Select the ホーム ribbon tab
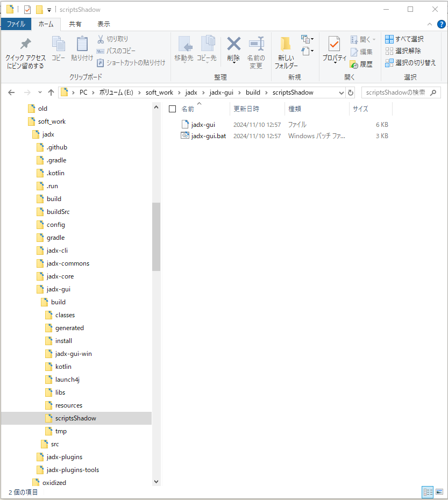 (46, 24)
